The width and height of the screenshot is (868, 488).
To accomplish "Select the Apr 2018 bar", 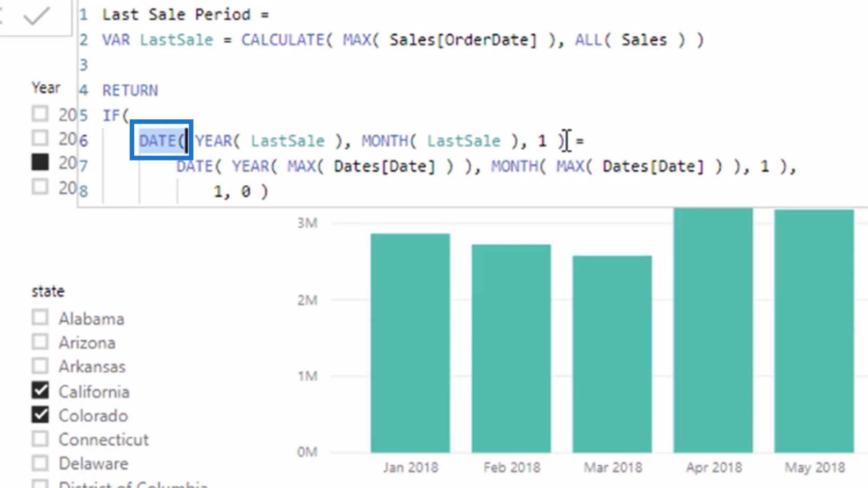I will pos(713,330).
